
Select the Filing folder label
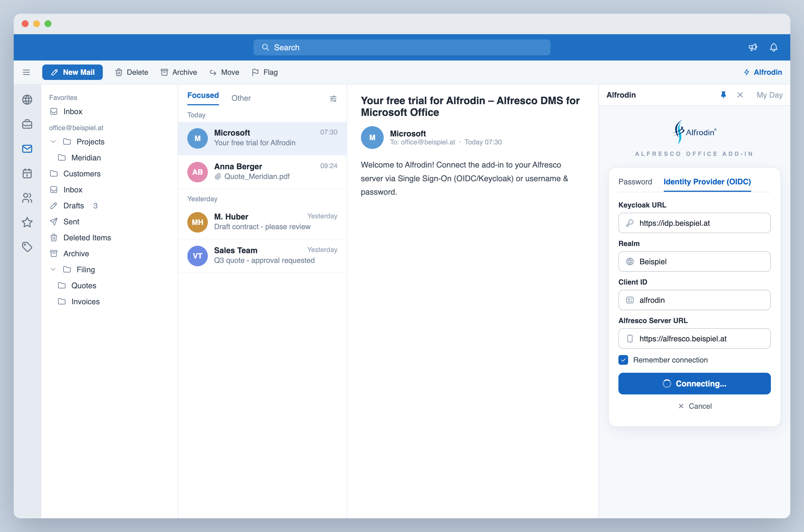(x=86, y=269)
